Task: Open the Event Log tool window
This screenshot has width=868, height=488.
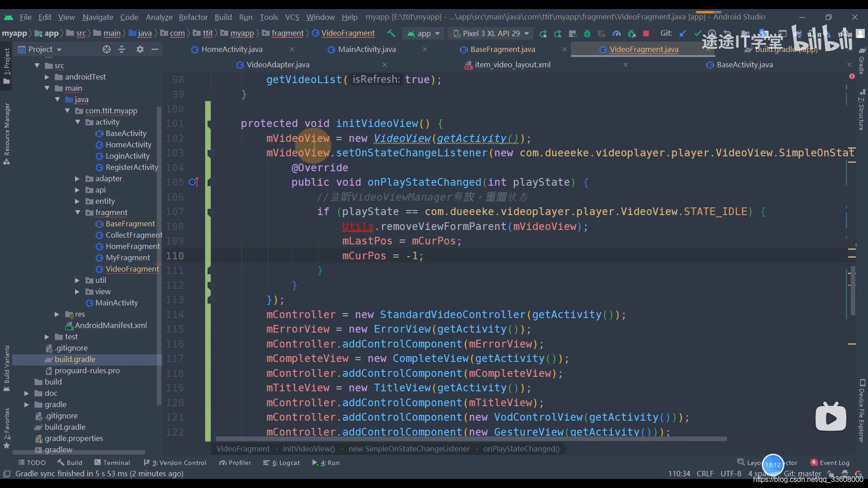Action: click(x=830, y=462)
